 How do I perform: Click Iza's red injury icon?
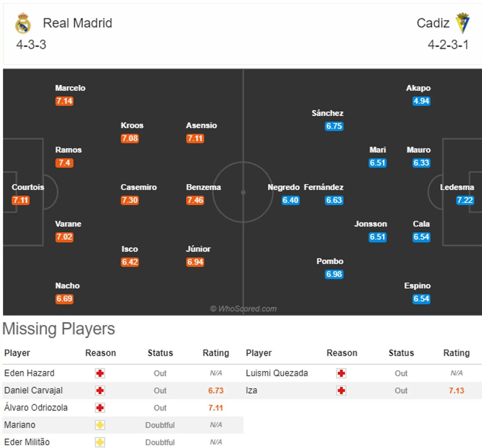341,391
